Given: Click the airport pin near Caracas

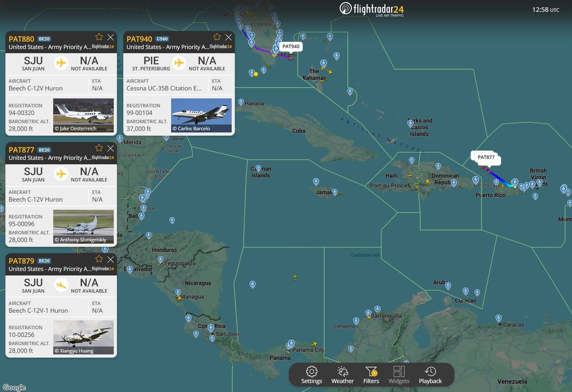Looking at the screenshot, I should point(499,318).
